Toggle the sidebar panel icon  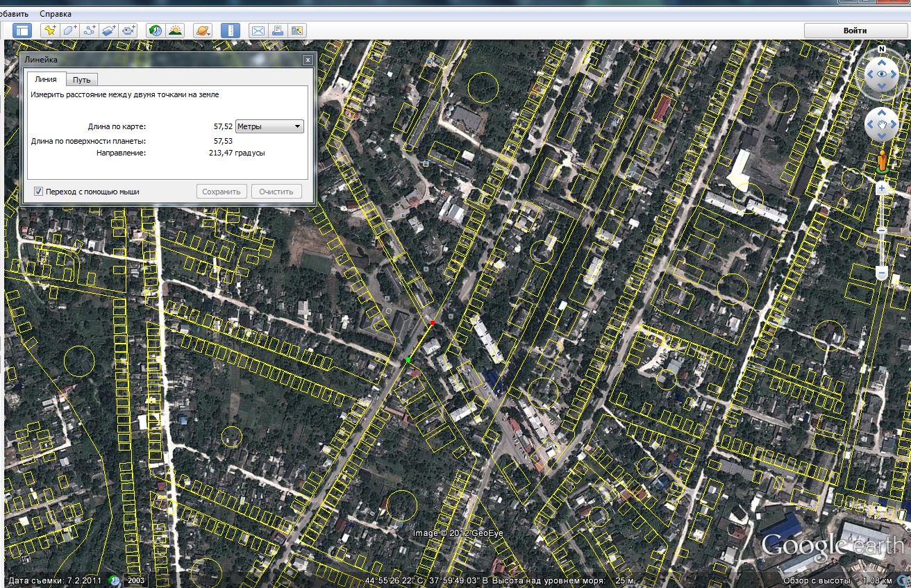(x=22, y=31)
